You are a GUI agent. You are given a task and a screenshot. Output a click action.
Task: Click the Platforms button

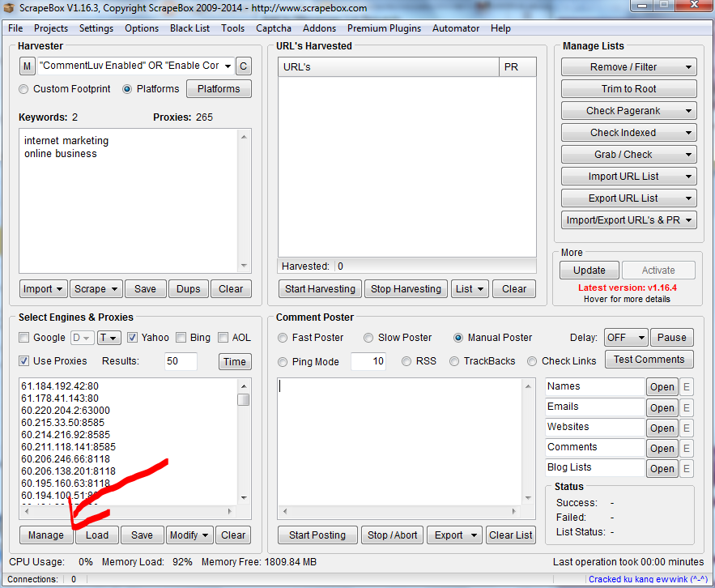[219, 89]
